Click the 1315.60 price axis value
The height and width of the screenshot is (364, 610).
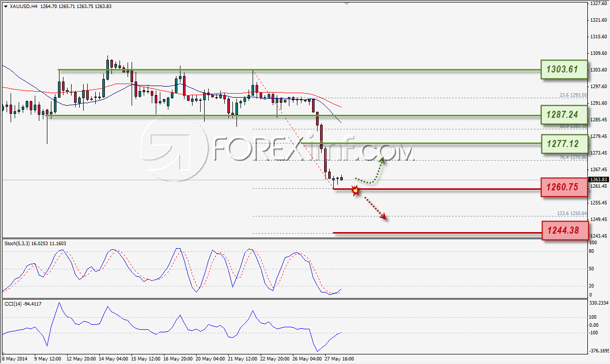tap(598, 36)
